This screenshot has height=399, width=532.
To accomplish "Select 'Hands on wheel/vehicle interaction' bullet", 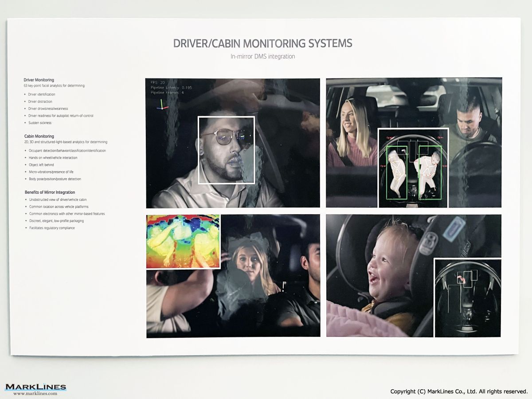I will point(52,158).
